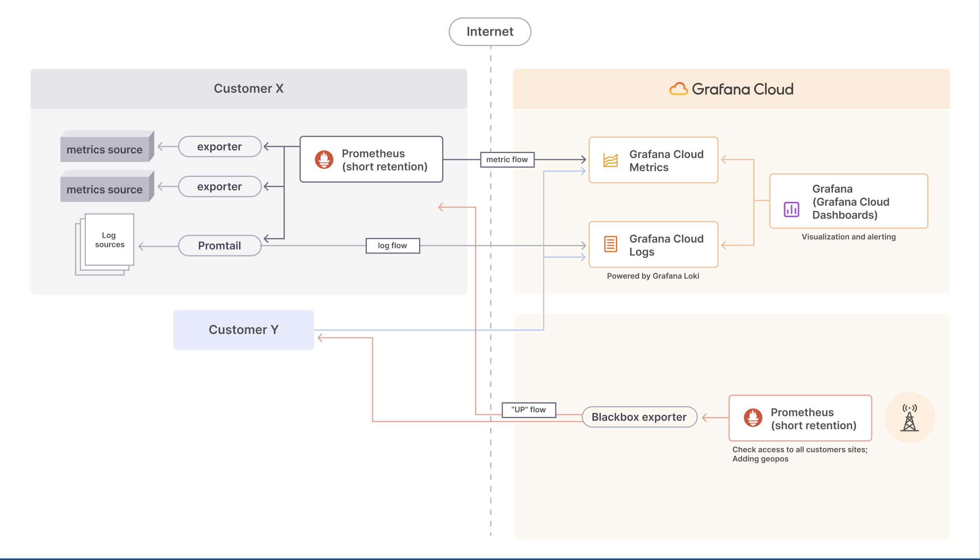Click the purple Grafana dashboards bar-chart icon
This screenshot has width=980, height=560.
[x=791, y=209]
